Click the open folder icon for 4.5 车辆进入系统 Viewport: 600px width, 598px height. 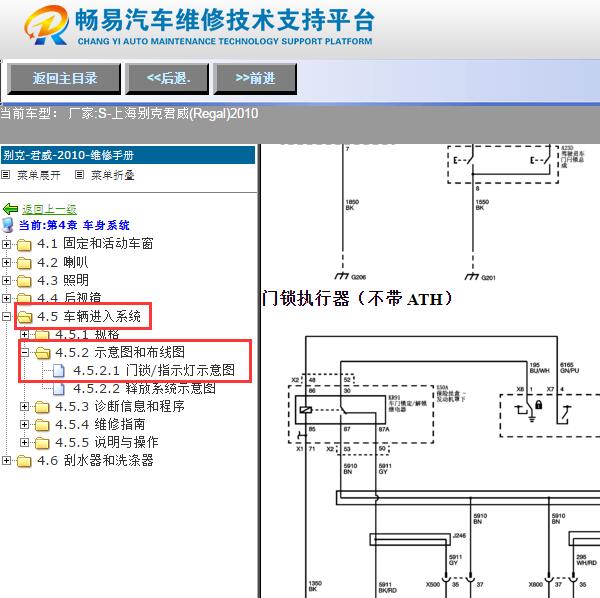[x=25, y=317]
